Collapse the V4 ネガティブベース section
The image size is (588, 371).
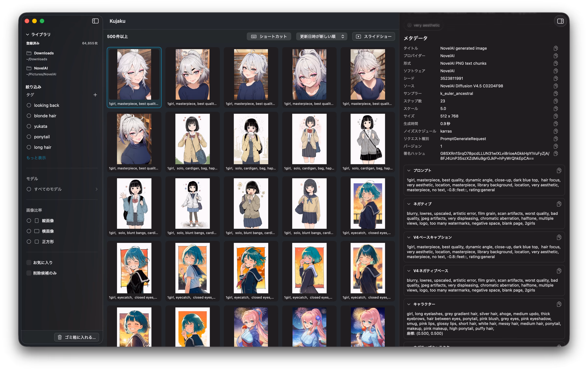point(409,271)
